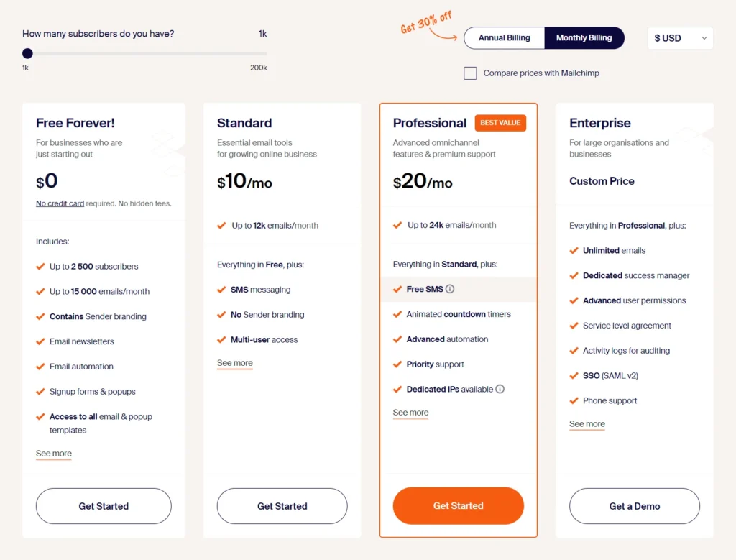Screen dimensions: 736x560
Task: Click checkmark beside SSO (SAML v2)
Action: click(x=574, y=375)
